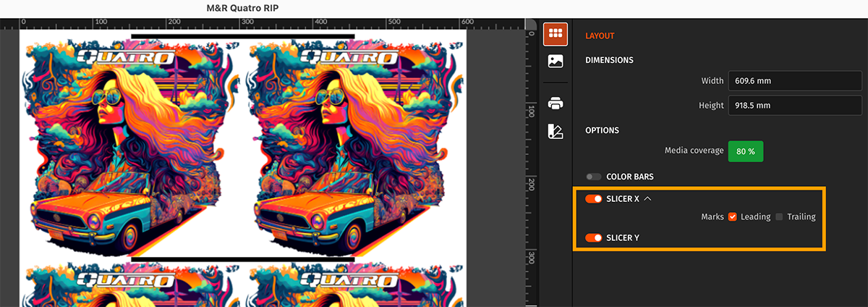Uncheck the Leading marks checkbox
868x307 pixels.
733,216
